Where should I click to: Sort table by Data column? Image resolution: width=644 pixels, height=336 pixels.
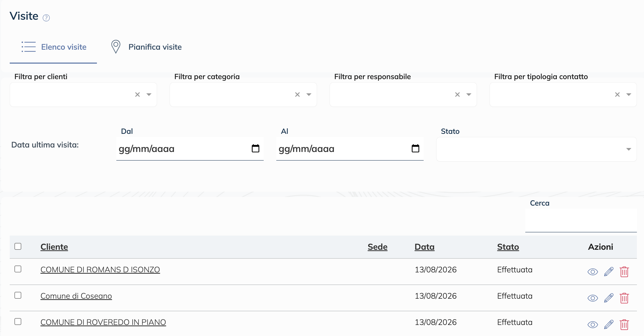(x=424, y=247)
